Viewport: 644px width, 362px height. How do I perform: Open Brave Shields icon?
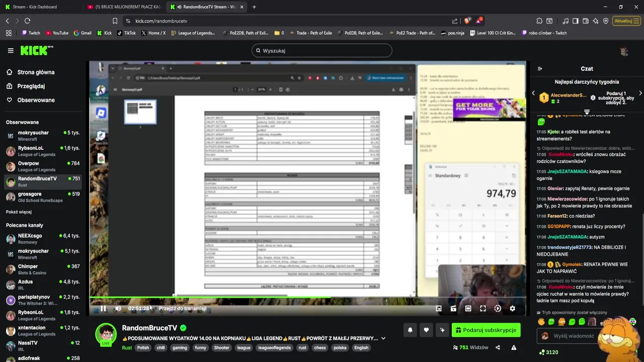467,21
